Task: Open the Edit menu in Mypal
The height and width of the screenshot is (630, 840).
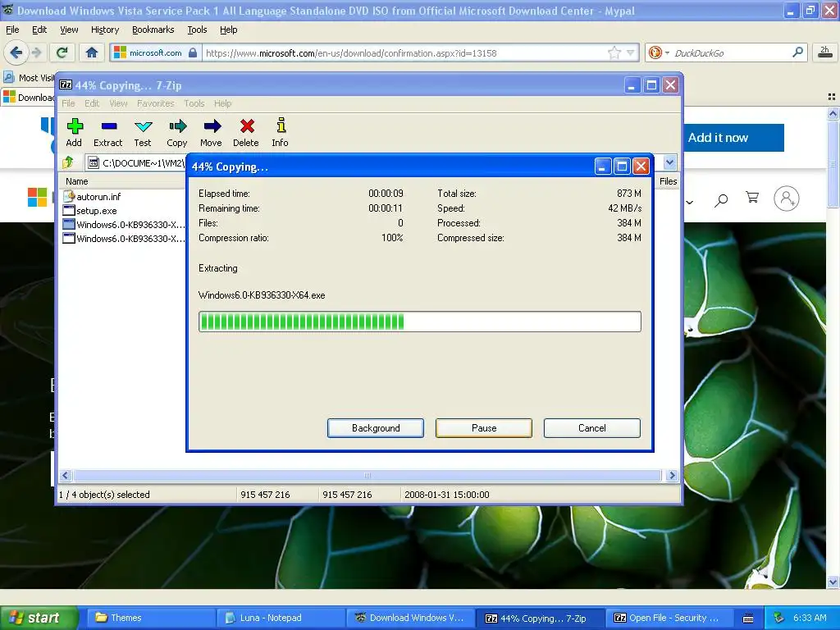Action: pos(39,30)
